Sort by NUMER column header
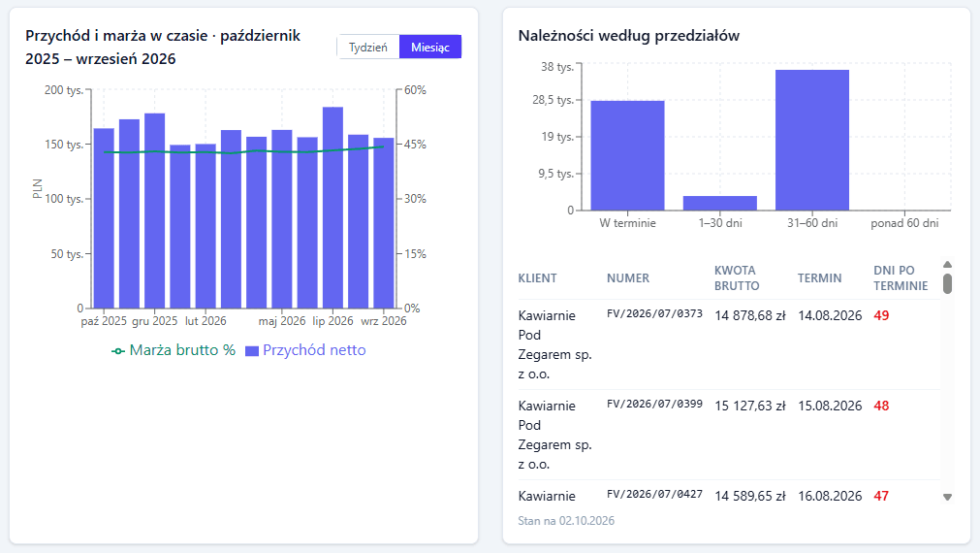980x553 pixels. (x=628, y=278)
